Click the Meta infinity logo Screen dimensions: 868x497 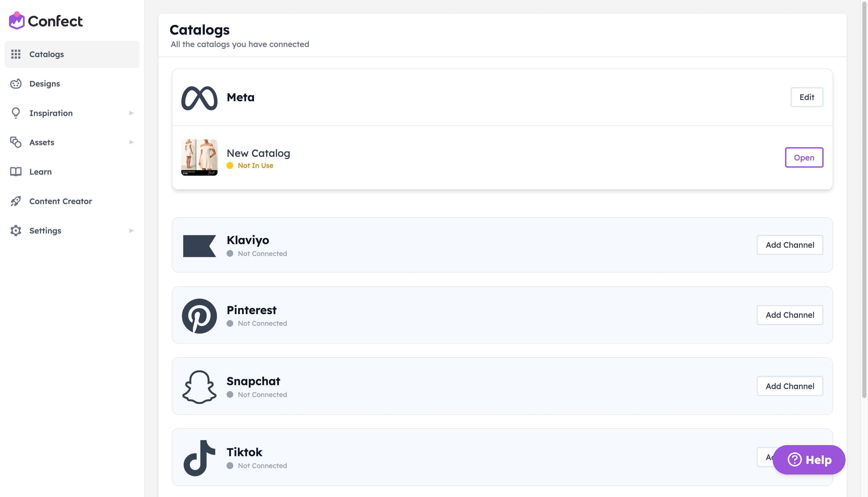199,98
